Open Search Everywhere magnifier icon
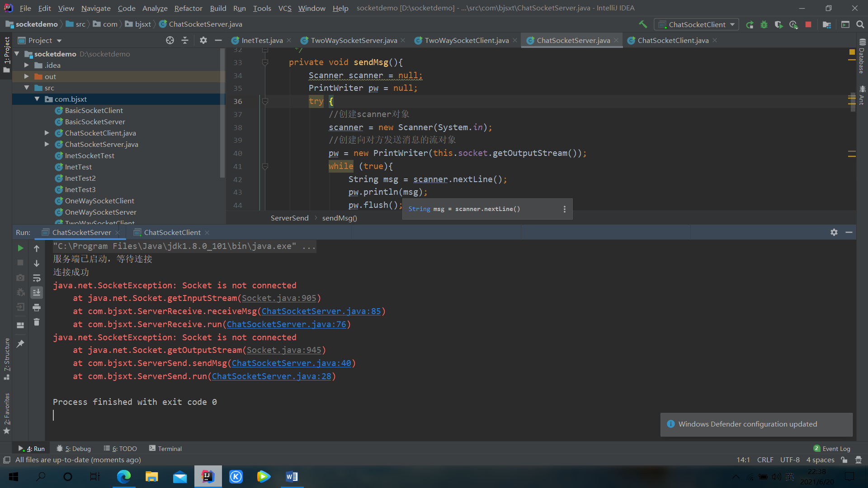Viewport: 868px width, 488px height. [x=860, y=24]
